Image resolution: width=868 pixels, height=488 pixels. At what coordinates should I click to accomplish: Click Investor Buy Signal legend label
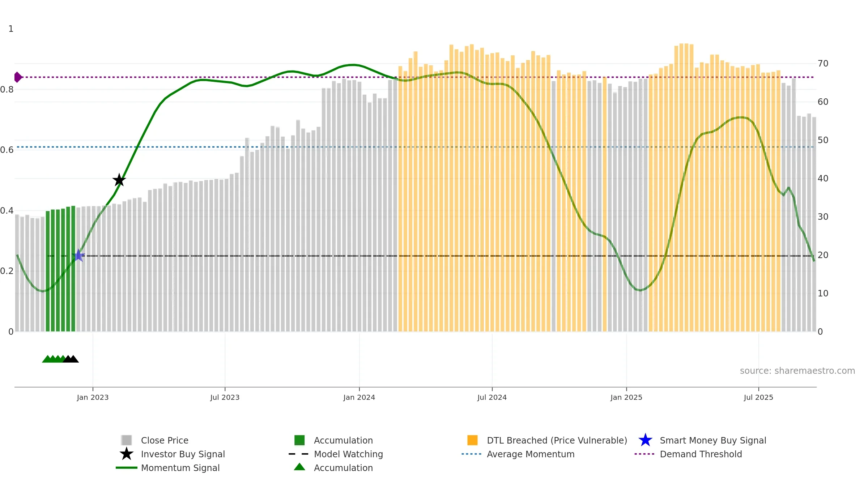[183, 454]
